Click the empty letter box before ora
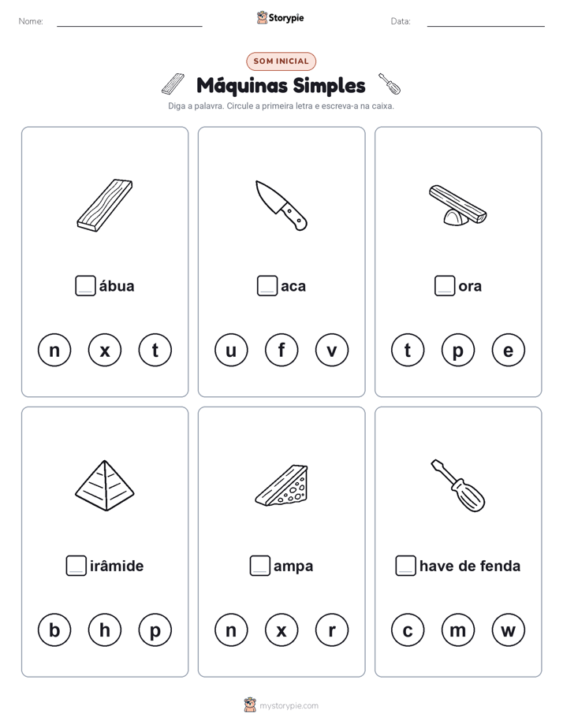563x728 pixels. coord(445,285)
